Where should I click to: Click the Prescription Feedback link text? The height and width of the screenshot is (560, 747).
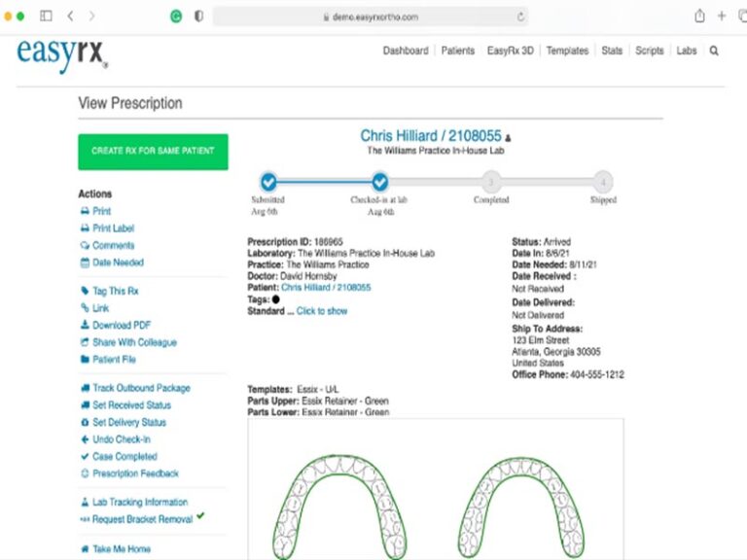tap(136, 473)
